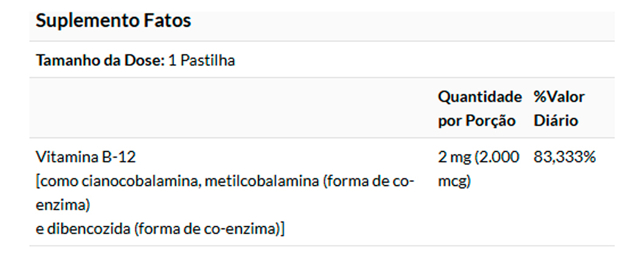Viewport: 644px width, 258px height.
Task: Click the closing co-enzima)] text
Action: click(248, 229)
